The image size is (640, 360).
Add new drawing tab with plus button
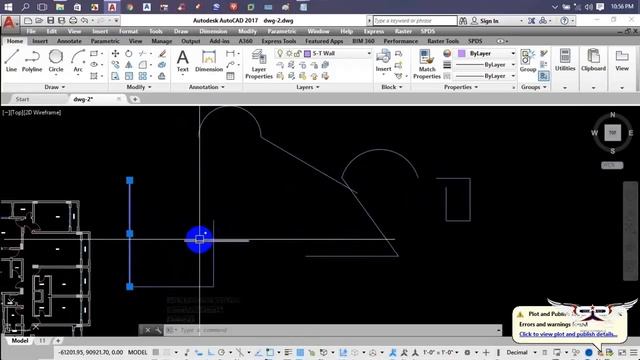point(134,99)
